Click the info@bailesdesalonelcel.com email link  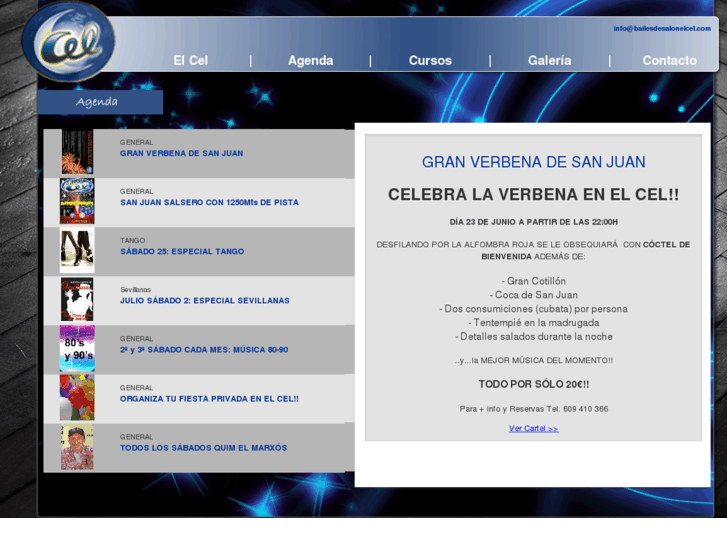pos(662,28)
